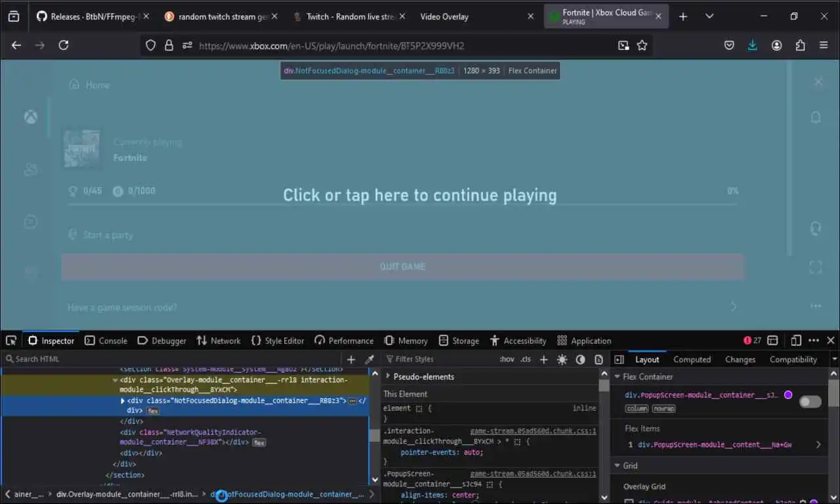Pick an element from the page

pyautogui.click(x=11, y=341)
